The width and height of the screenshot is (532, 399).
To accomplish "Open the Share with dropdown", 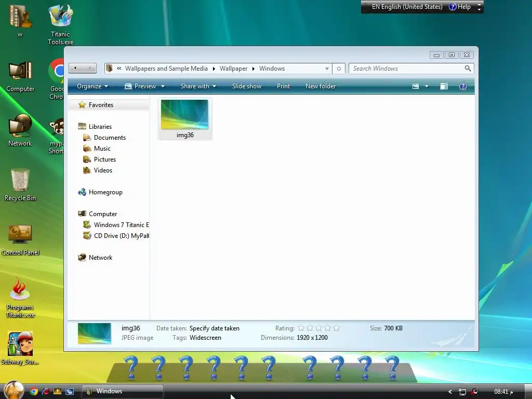I will pyautogui.click(x=198, y=86).
